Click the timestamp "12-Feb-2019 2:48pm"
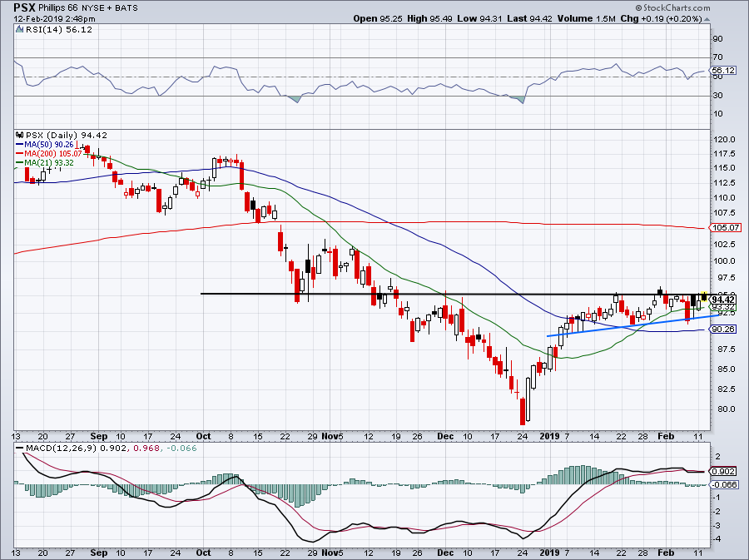 tap(54, 19)
